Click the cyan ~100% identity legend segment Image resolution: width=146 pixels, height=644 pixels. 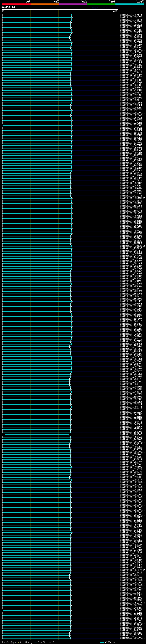click(x=130, y=4)
